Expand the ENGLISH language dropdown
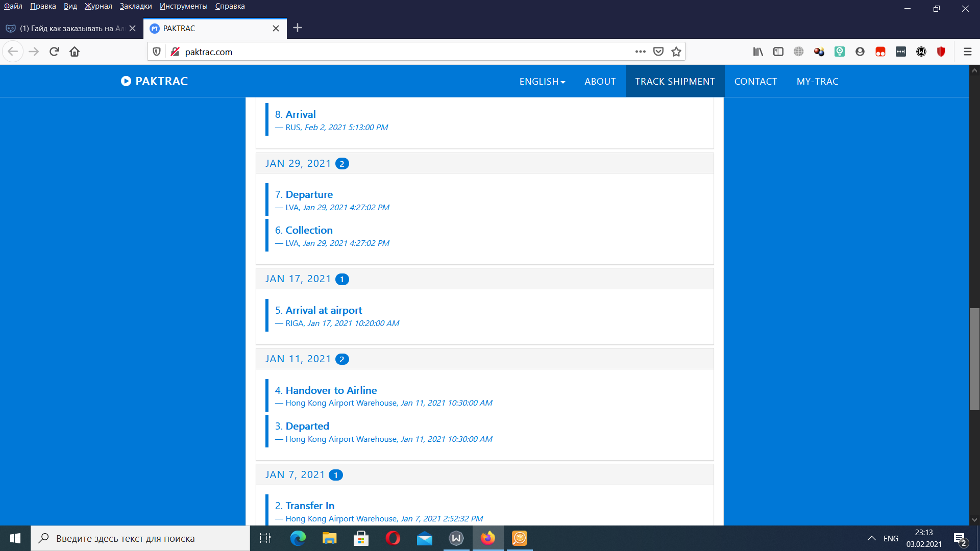Screen dimensions: 980x551 542,81
